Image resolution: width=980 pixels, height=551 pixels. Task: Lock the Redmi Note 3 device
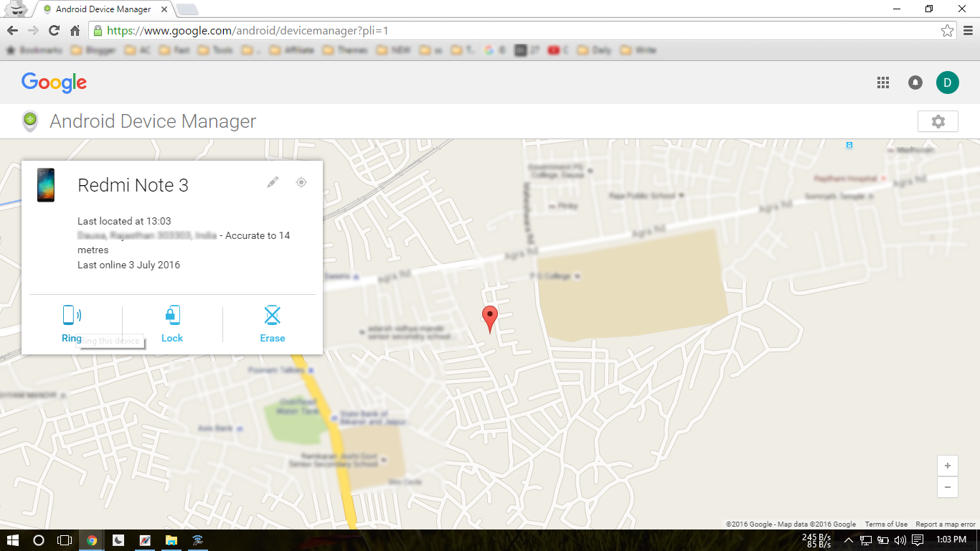172,324
